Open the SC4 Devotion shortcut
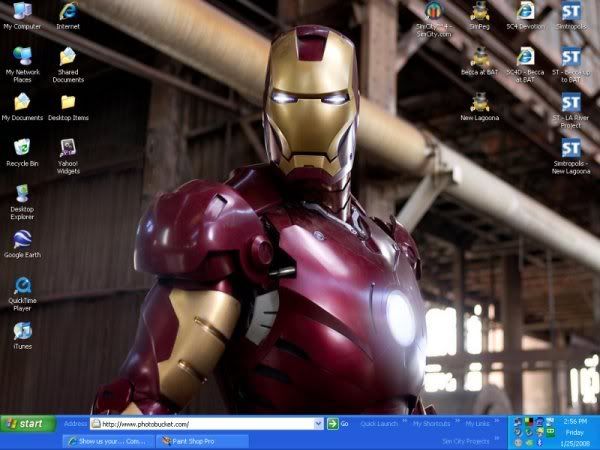600x450 pixels. coord(525,16)
